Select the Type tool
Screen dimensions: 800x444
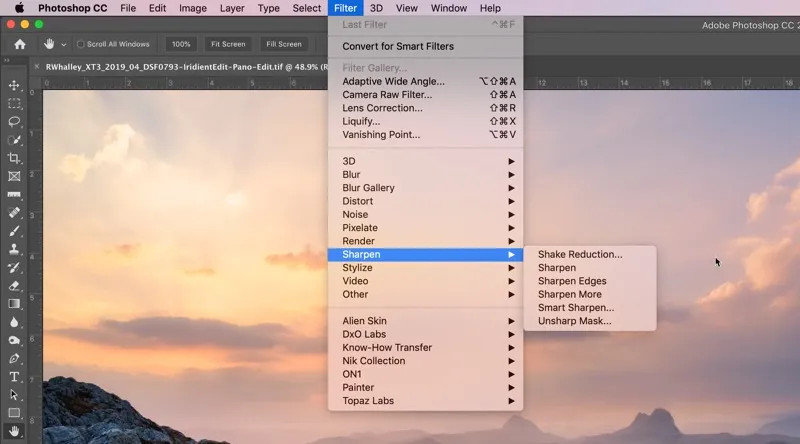coord(14,377)
